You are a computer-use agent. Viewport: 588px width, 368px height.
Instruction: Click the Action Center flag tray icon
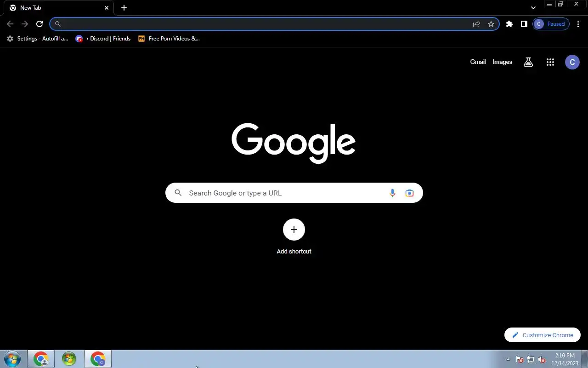click(x=520, y=359)
